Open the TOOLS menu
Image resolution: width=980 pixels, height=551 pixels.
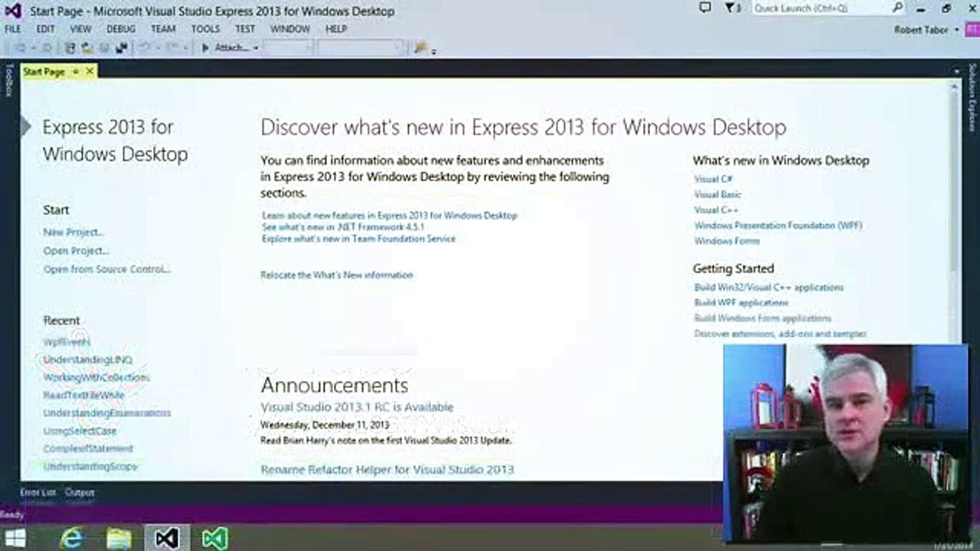tap(205, 29)
